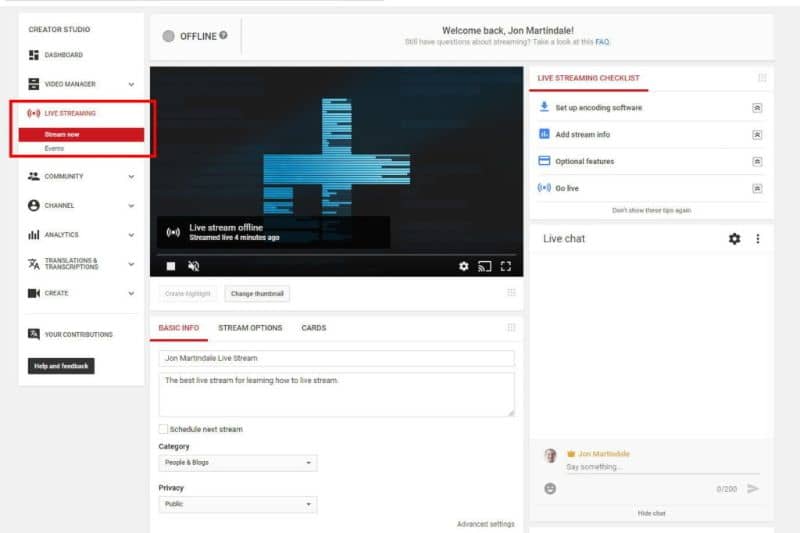Click the drag handle on the checklist panel
This screenshot has width=800, height=533.
762,78
